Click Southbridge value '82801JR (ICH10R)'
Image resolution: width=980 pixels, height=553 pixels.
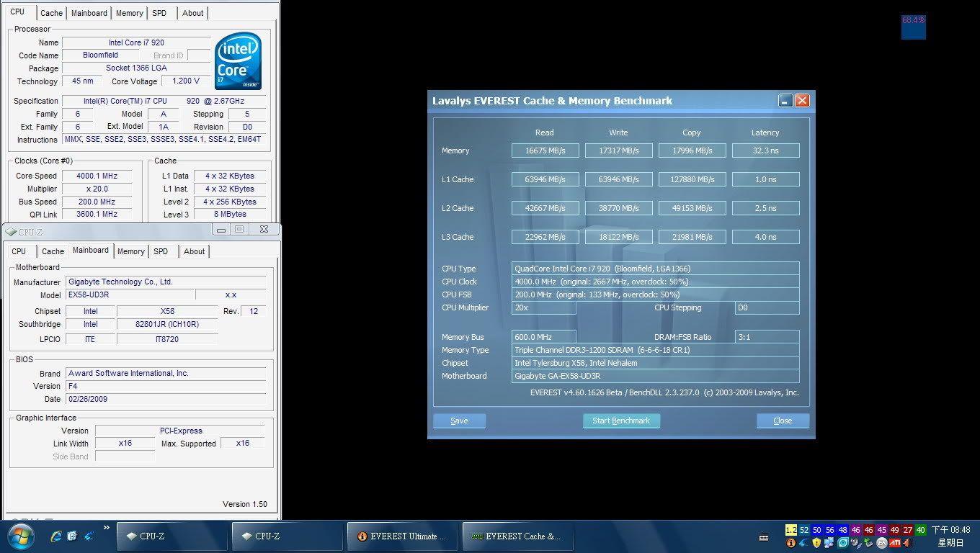[x=167, y=325]
